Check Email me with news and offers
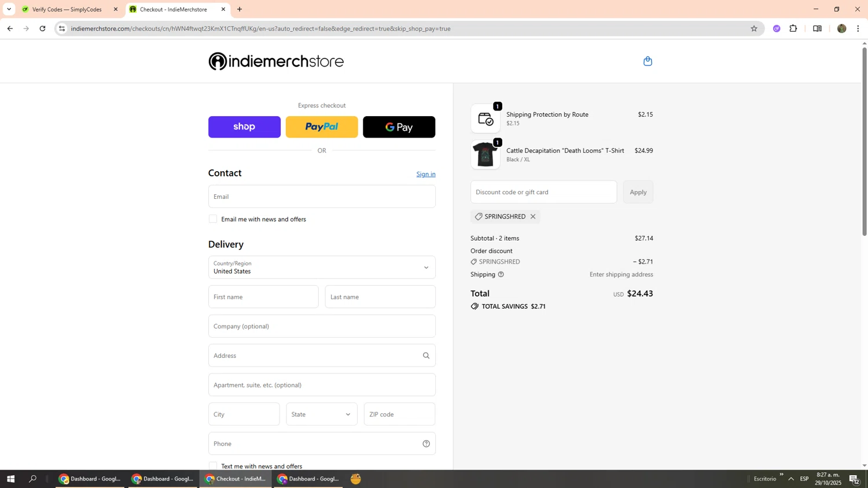868x488 pixels. (213, 219)
